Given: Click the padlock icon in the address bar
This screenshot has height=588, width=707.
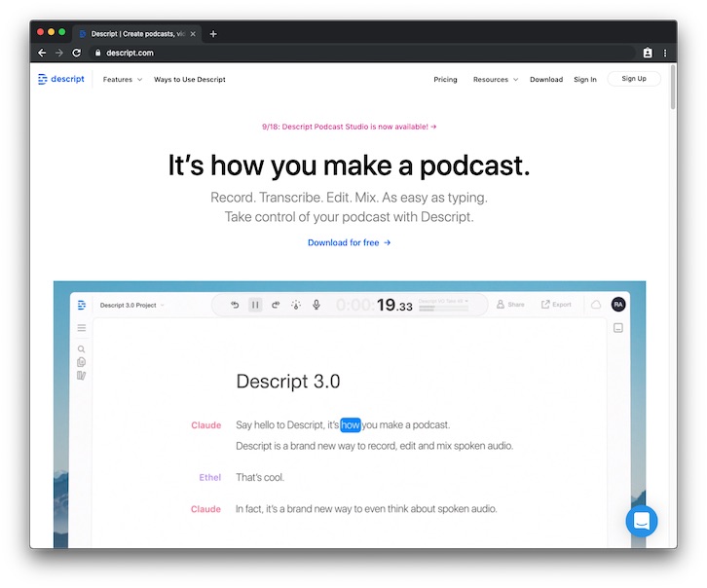Looking at the screenshot, I should pos(97,53).
